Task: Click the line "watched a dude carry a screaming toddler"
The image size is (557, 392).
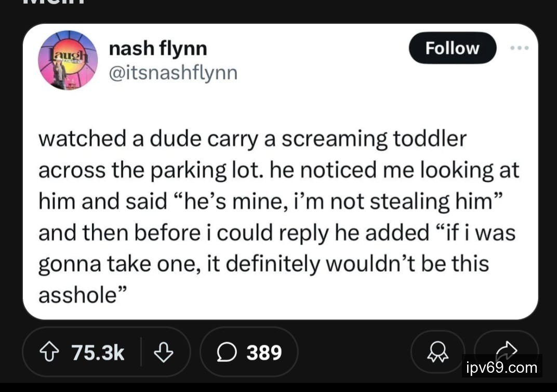Action: pos(253,139)
